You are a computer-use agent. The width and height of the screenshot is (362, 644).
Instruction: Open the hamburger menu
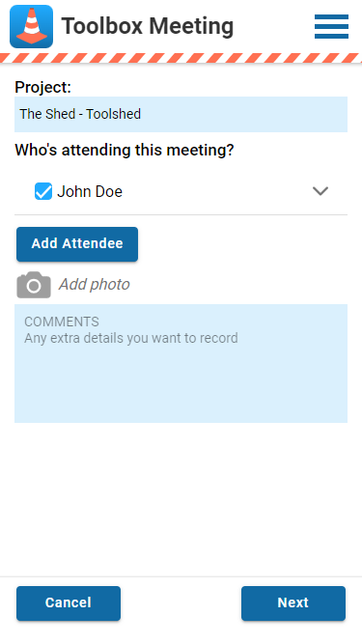(331, 27)
